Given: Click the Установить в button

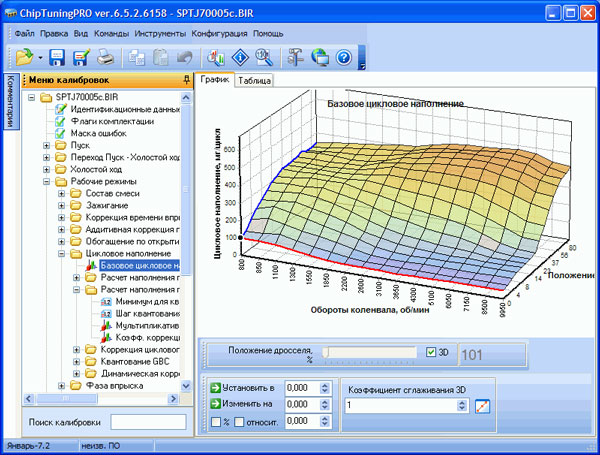Looking at the screenshot, I should (x=245, y=387).
